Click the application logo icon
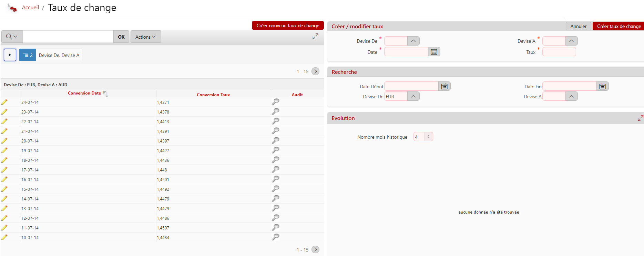Image resolution: width=644 pixels, height=256 pixels. tap(12, 8)
